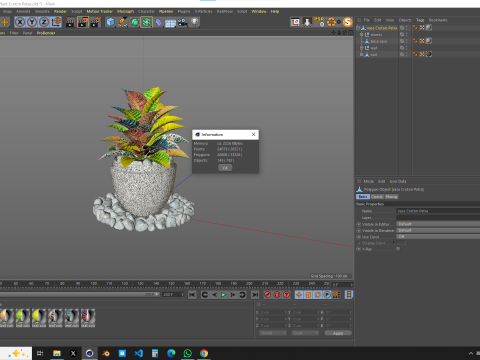The height and width of the screenshot is (360, 480).
Task: Click the Apply button in coordinates
Action: [338, 333]
